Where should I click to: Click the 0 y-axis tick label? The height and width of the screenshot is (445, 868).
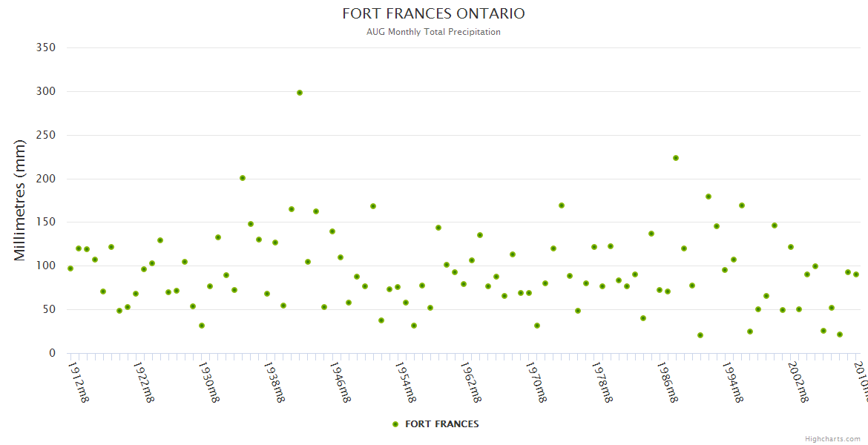52,353
